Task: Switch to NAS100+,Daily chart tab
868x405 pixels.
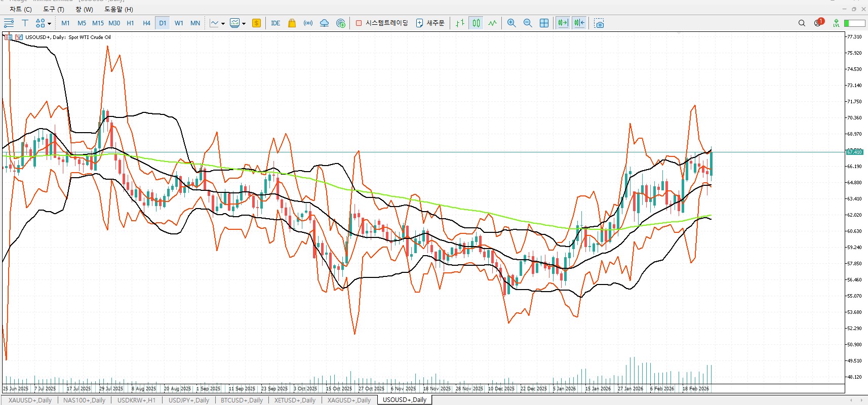Action: pos(84,400)
